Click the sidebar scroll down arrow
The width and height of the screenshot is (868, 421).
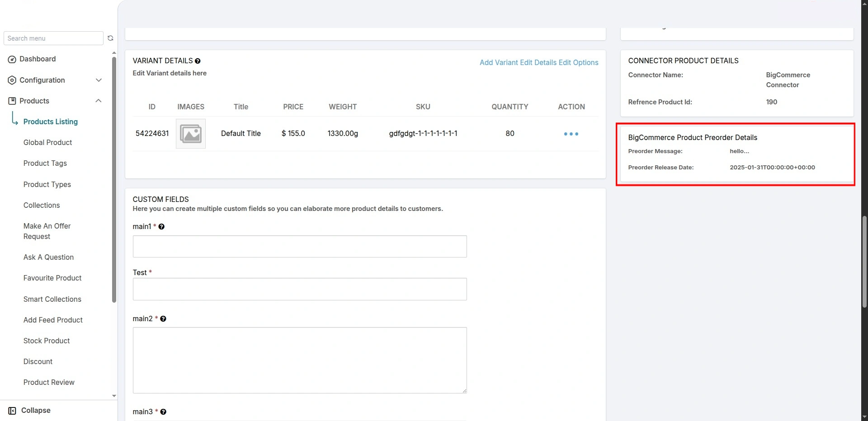[114, 396]
